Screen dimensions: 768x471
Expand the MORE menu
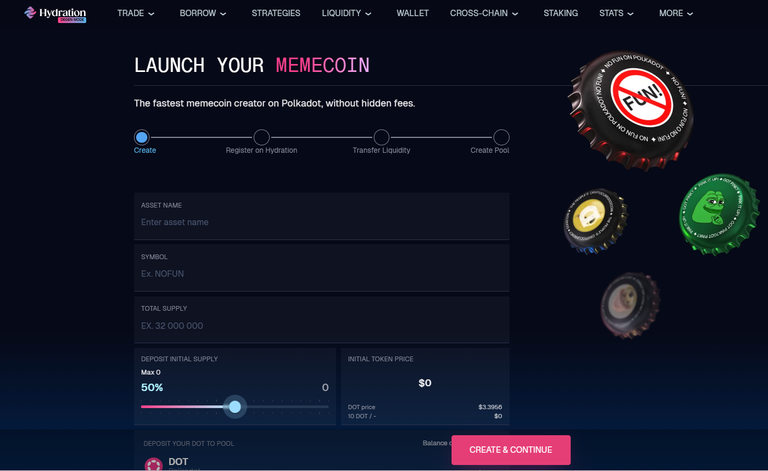pyautogui.click(x=676, y=13)
